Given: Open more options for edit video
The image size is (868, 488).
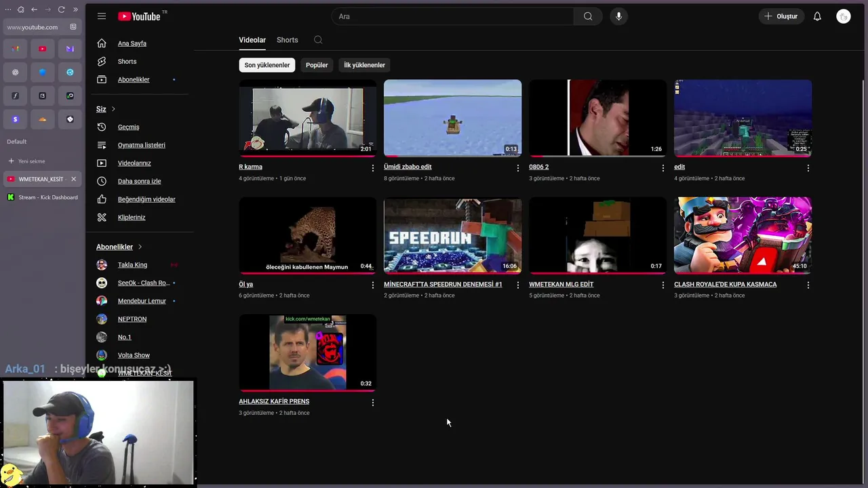Looking at the screenshot, I should coord(808,168).
